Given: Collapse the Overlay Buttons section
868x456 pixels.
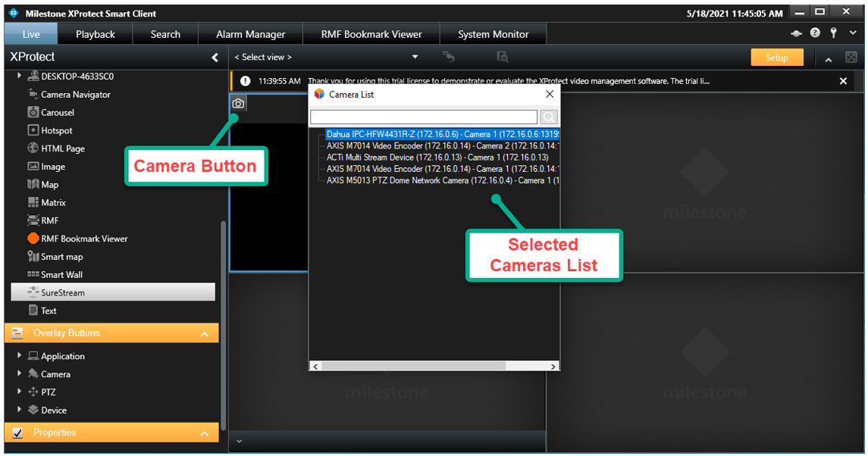Looking at the screenshot, I should tap(204, 334).
